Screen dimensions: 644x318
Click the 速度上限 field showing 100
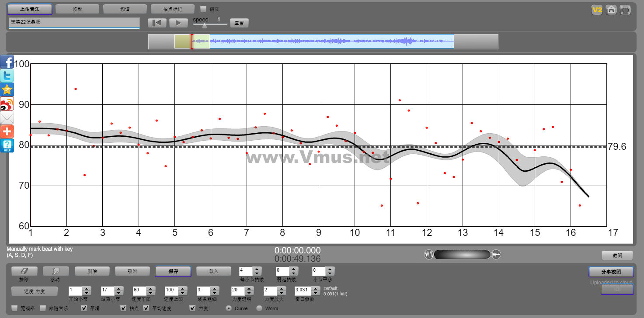(x=172, y=290)
